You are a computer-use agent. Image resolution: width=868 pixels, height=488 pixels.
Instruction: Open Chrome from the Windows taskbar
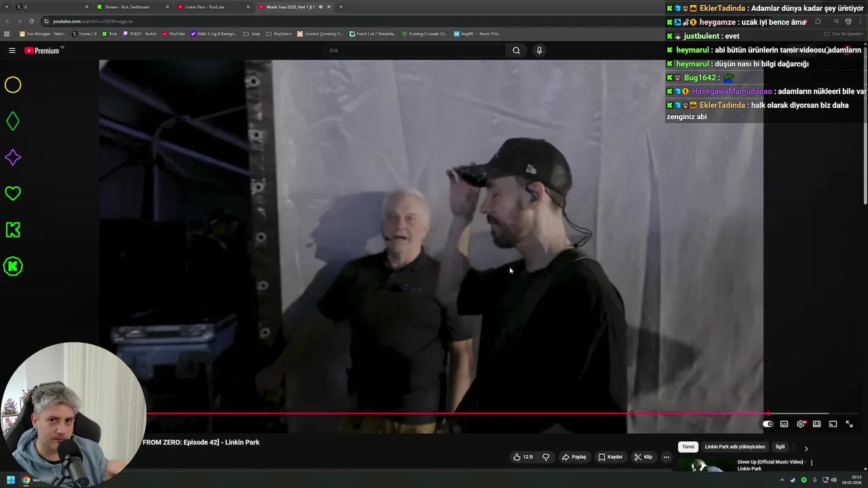pyautogui.click(x=26, y=480)
